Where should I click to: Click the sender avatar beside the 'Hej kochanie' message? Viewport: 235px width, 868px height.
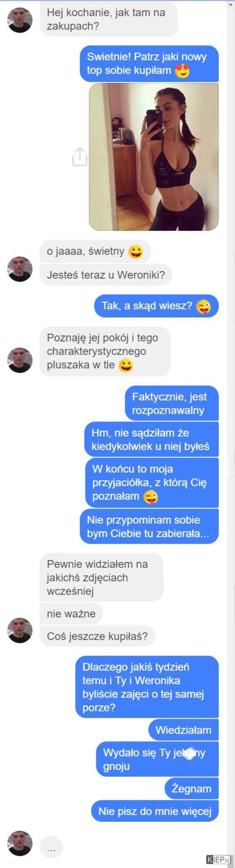pyautogui.click(x=20, y=20)
